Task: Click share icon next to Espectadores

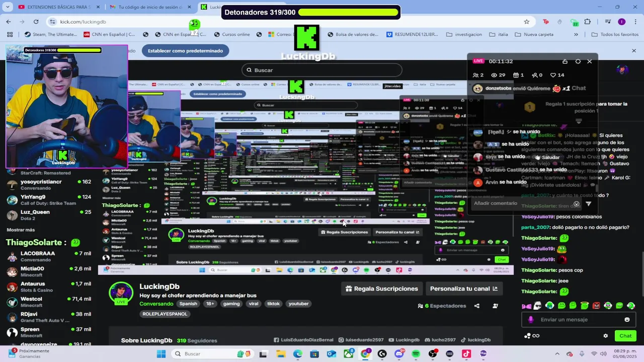Action: click(x=477, y=306)
